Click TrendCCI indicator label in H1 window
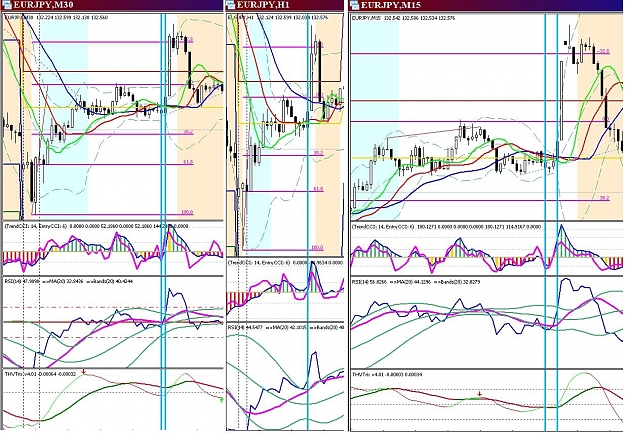Viewport: 625px width, 434px height. [x=259, y=263]
